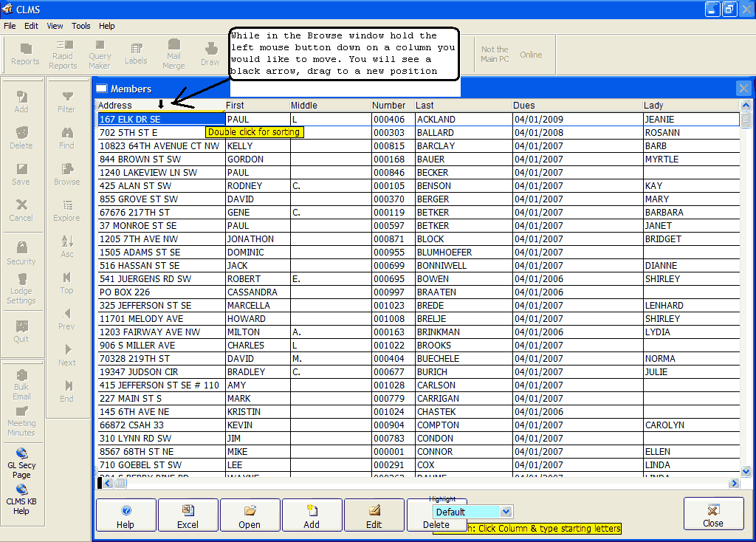Click the Lodge Settings icon

coord(21,288)
